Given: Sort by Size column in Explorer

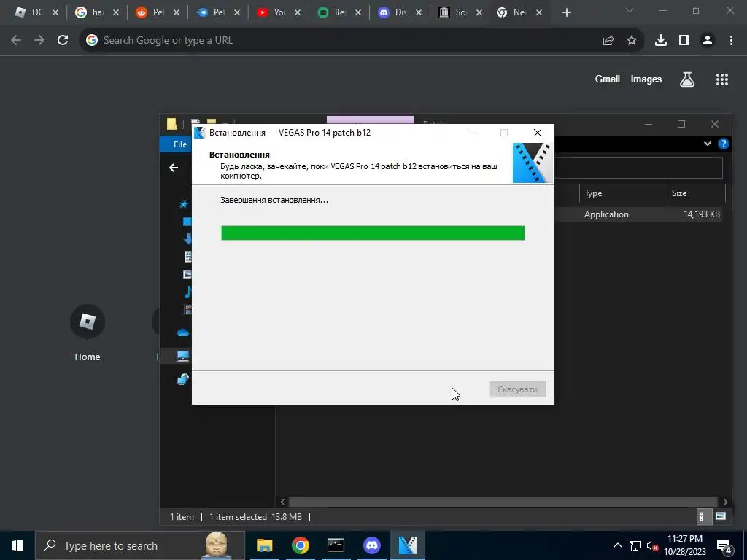Looking at the screenshot, I should click(x=695, y=192).
